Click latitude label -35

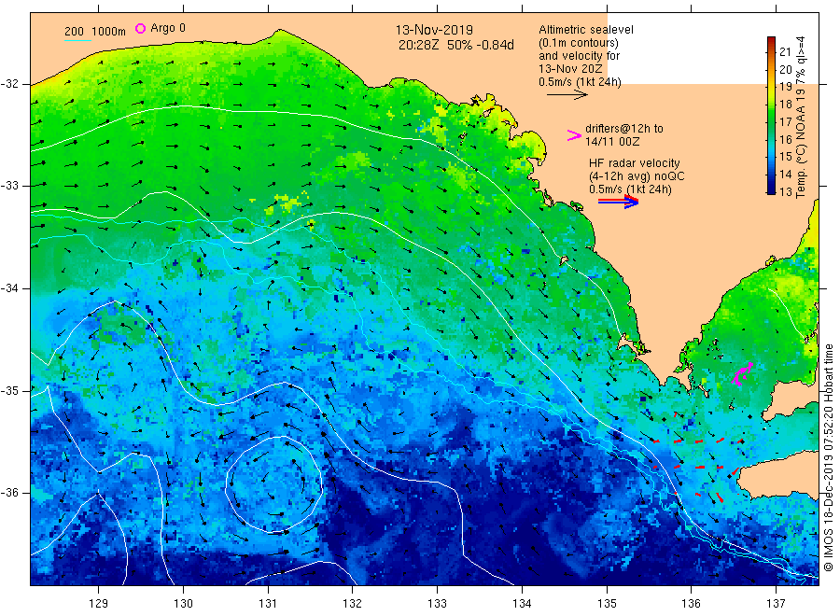pos(9,391)
